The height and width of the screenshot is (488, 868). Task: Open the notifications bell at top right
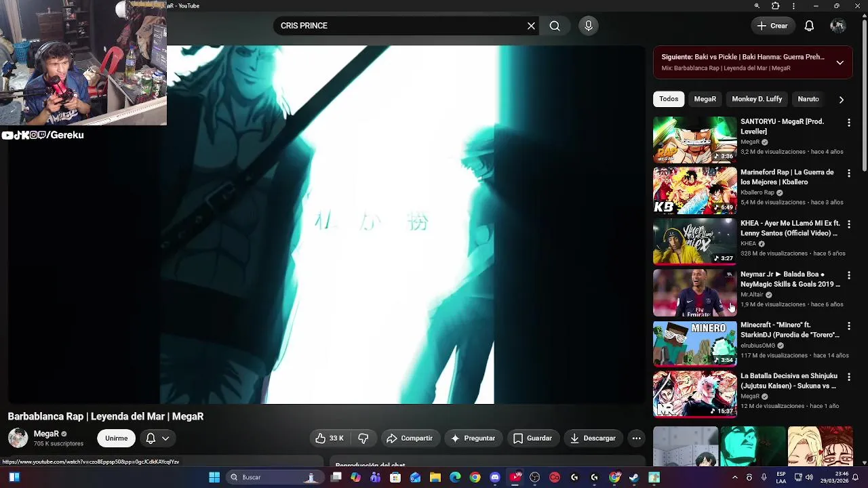point(809,26)
